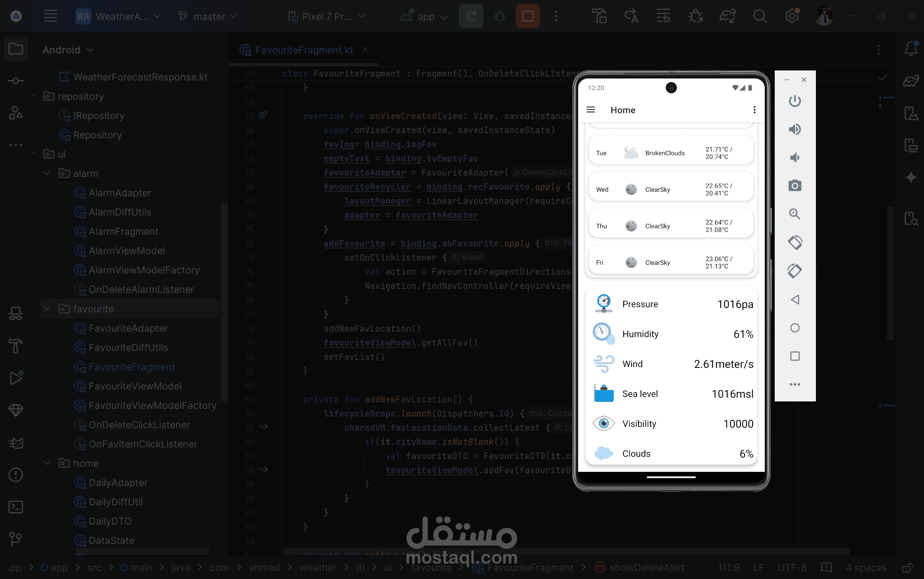This screenshot has width=924, height=579.
Task: Open the Terminal tool window
Action: (16, 507)
